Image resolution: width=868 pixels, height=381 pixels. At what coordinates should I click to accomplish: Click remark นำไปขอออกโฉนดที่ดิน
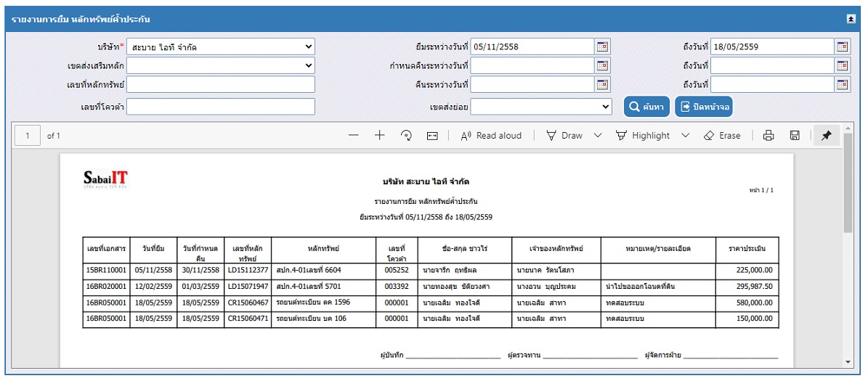641,287
